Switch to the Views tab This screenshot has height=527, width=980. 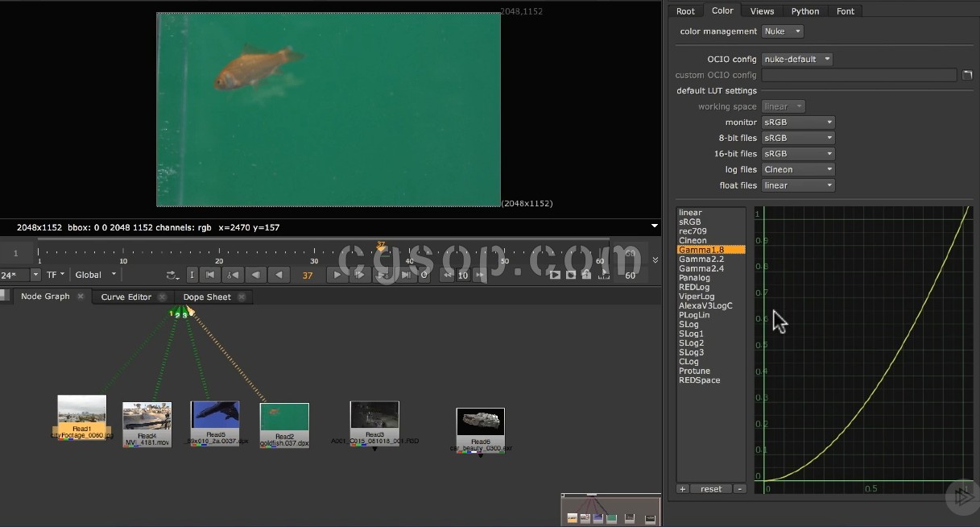pyautogui.click(x=762, y=10)
